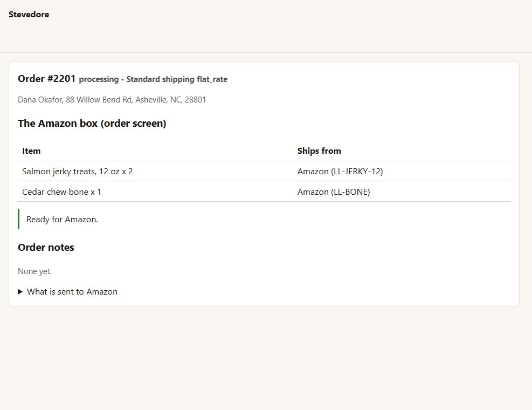
Task: Click the Amazon (LL-JERKY-12) cell
Action: click(x=340, y=172)
